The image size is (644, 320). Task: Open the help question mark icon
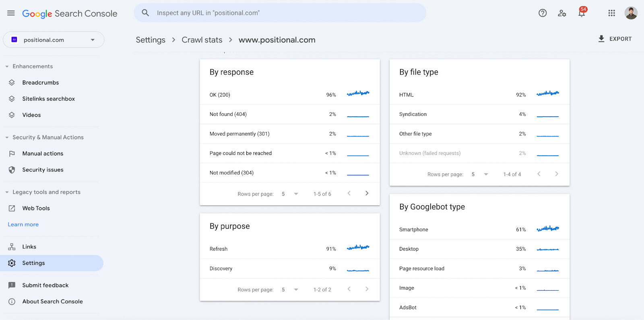543,13
